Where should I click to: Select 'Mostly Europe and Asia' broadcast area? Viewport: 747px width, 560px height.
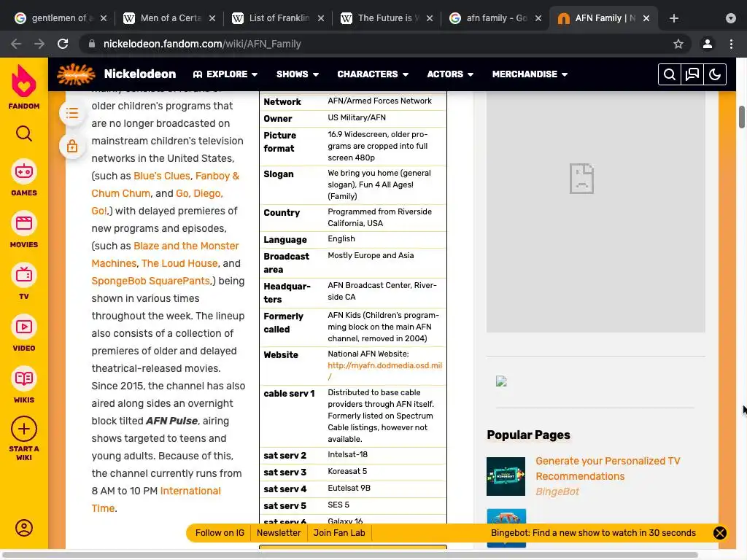pos(371,255)
